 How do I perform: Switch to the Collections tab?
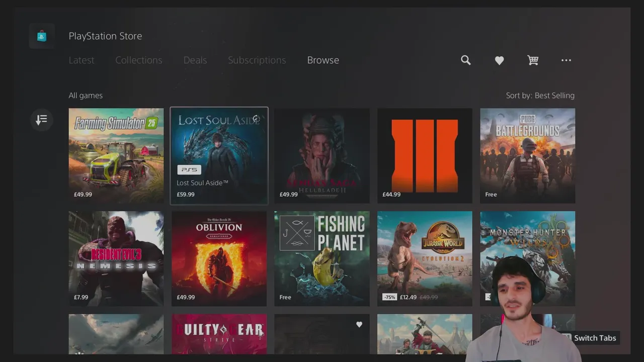click(x=139, y=60)
